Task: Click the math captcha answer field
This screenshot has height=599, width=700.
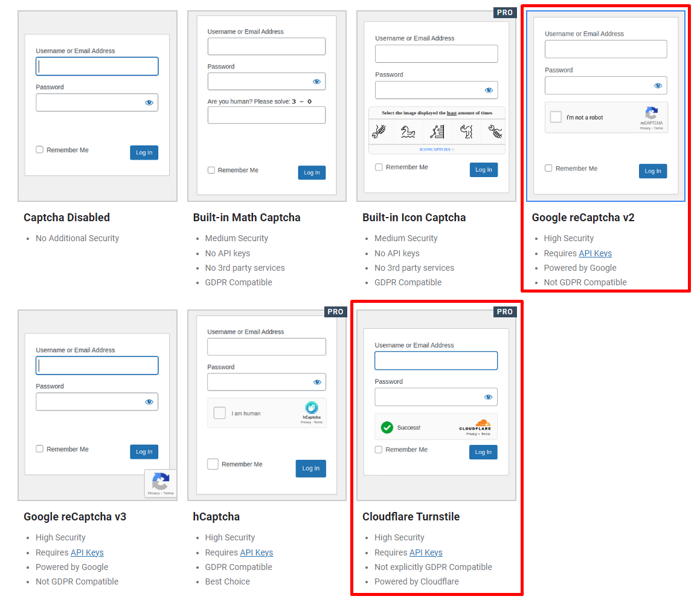Action: click(x=266, y=115)
